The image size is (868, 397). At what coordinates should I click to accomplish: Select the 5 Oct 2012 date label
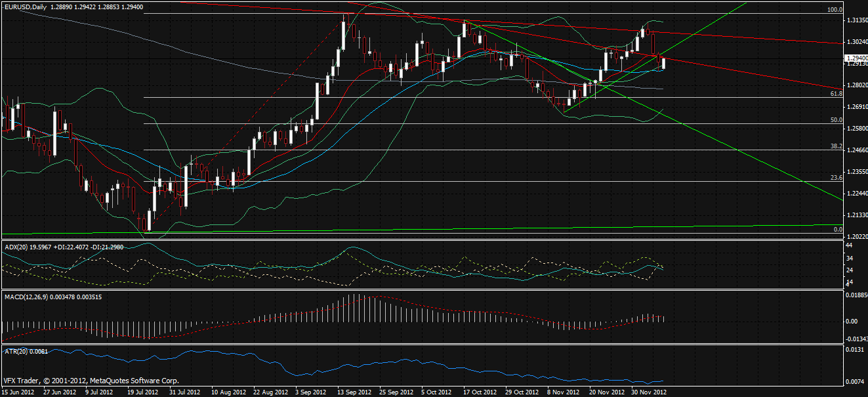(x=436, y=392)
